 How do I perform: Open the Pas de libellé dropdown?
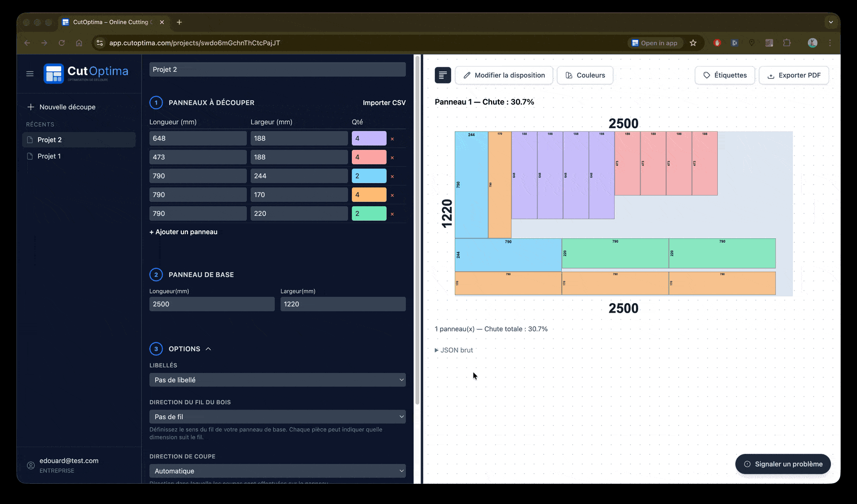click(277, 380)
